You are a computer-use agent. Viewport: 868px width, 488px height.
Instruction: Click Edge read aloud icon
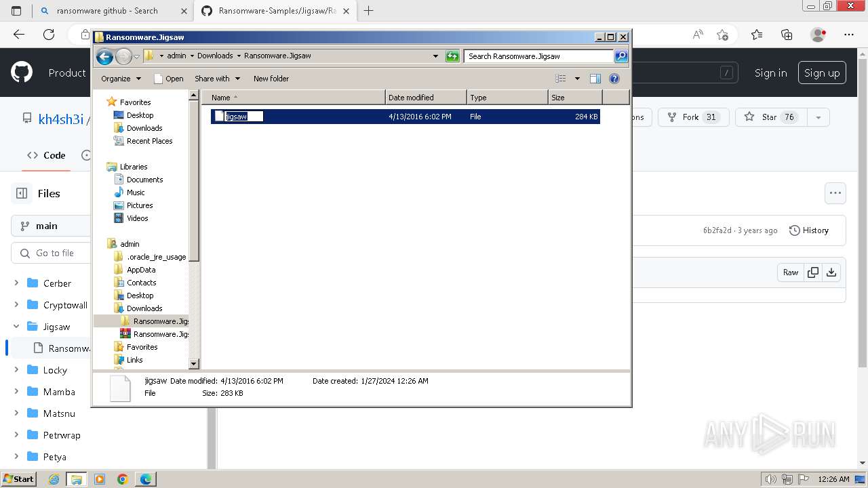tap(698, 35)
